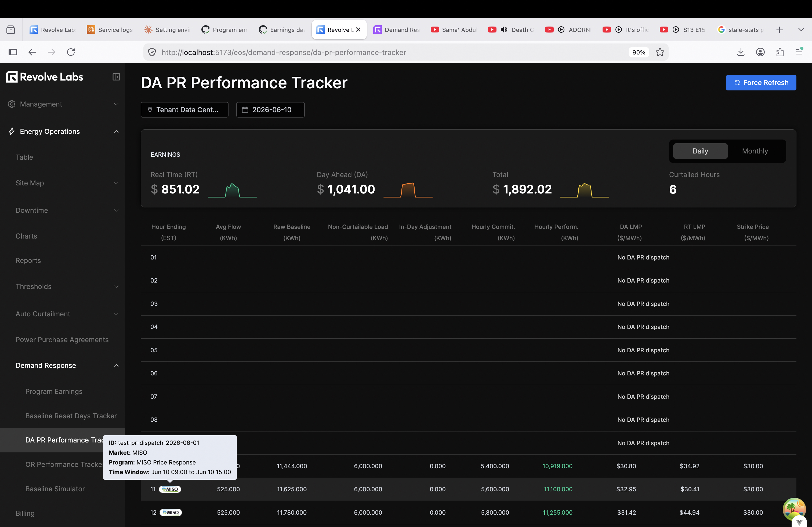Click the 90% zoom level indicator
The image size is (812, 527).
click(639, 52)
